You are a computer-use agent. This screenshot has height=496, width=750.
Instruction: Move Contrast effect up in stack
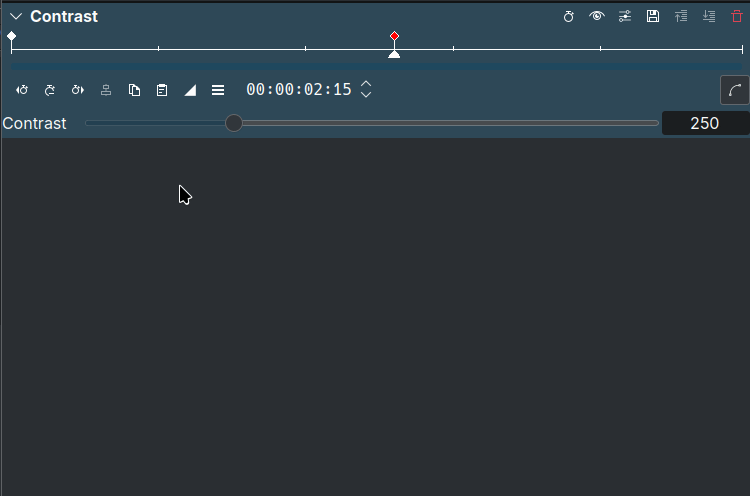coord(681,17)
